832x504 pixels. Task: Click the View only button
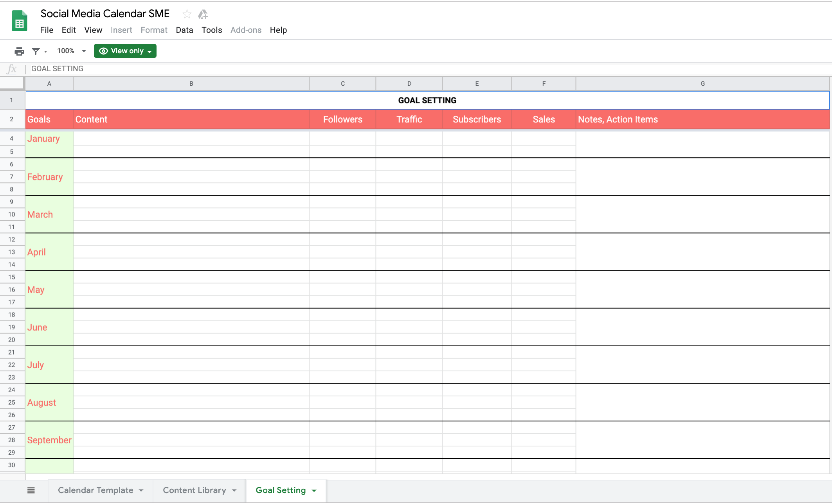pyautogui.click(x=125, y=51)
